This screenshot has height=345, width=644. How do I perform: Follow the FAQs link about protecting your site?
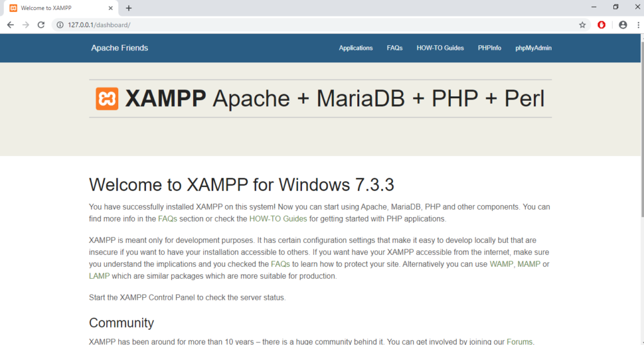(x=280, y=264)
